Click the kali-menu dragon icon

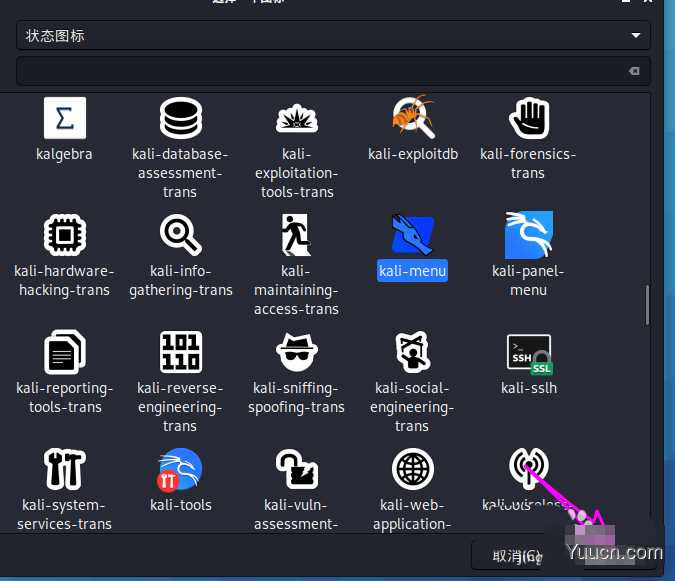coord(413,235)
